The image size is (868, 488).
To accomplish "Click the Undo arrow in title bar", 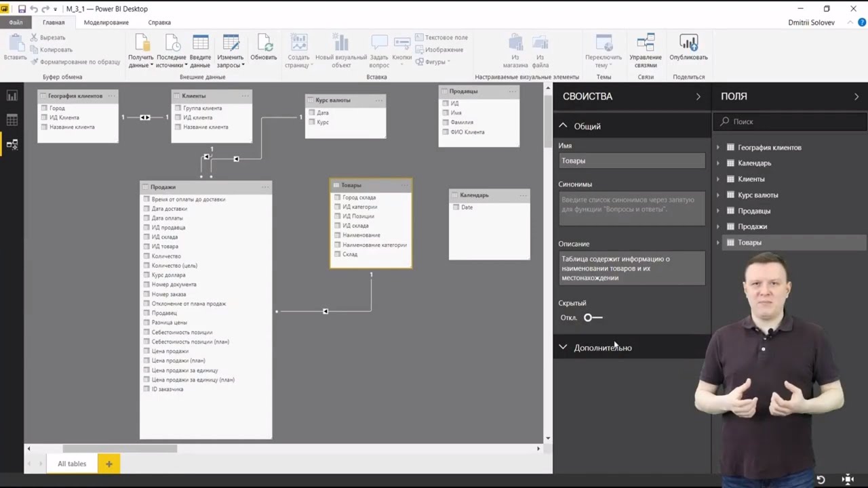I will click(x=34, y=9).
